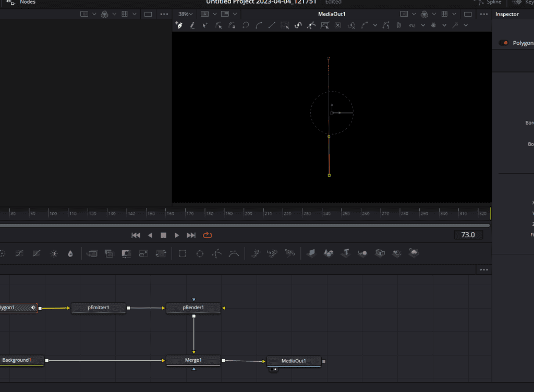Viewport: 534px width, 392px height.
Task: Set polygon points to Linear
Action: coord(272,25)
